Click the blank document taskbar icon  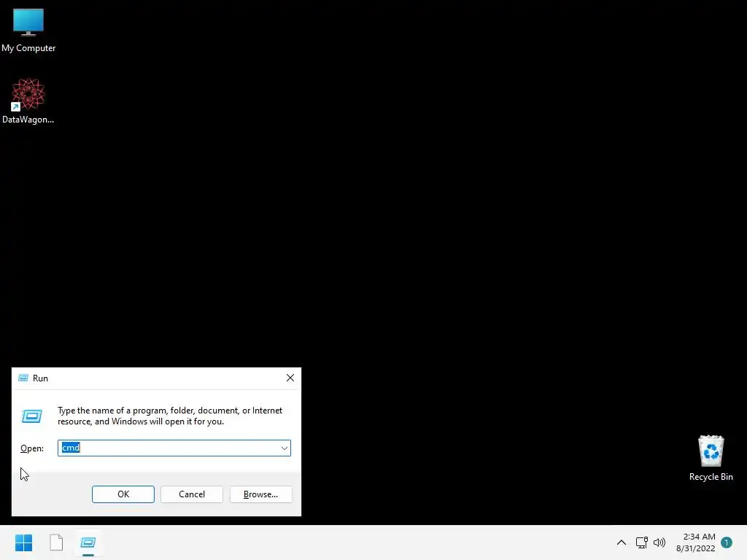(56, 542)
